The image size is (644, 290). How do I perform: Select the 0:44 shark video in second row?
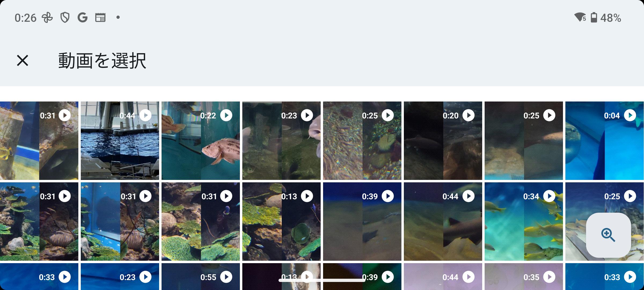pos(443,222)
